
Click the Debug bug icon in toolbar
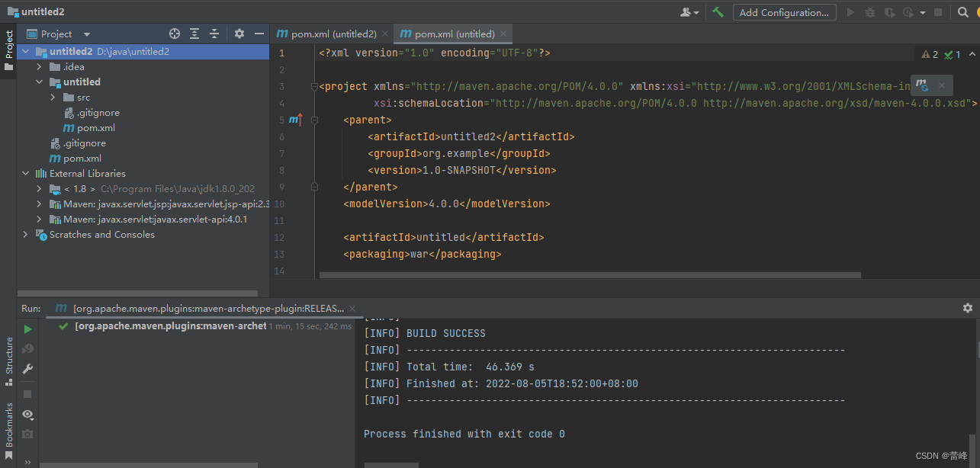870,12
